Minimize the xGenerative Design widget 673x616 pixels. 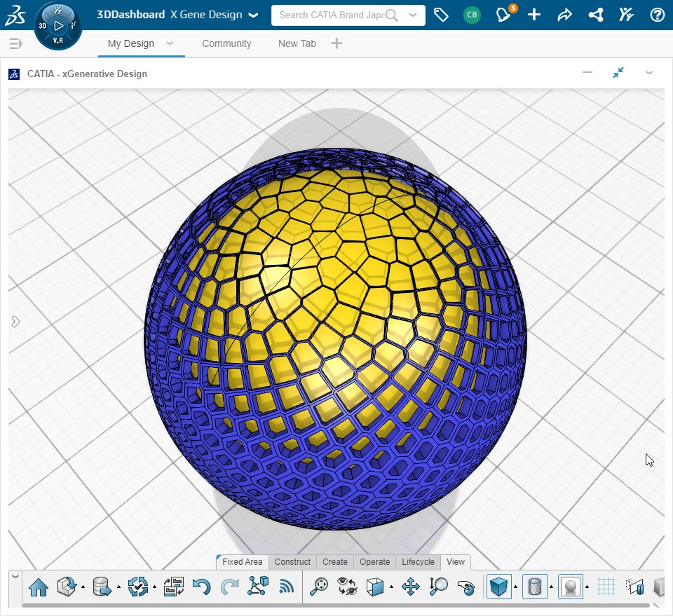pos(587,72)
